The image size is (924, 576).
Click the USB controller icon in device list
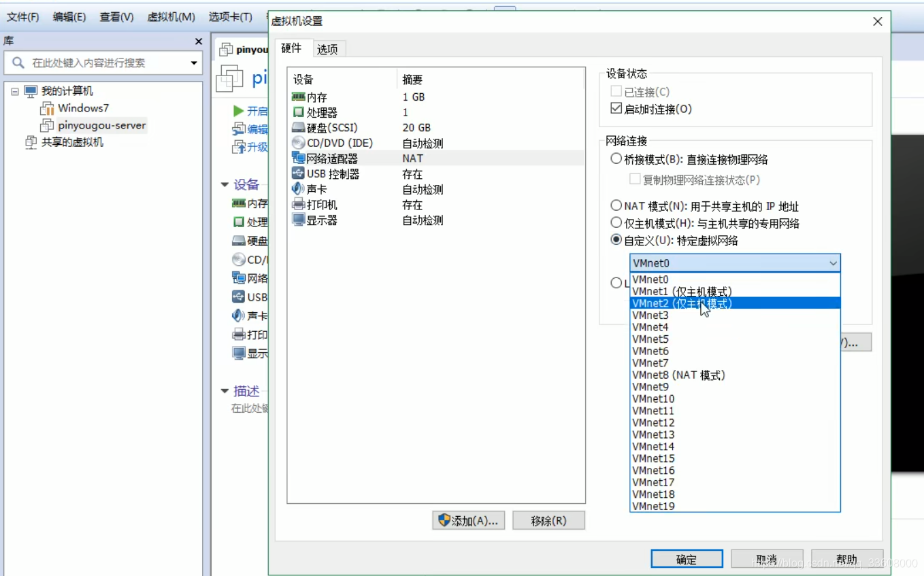point(298,174)
